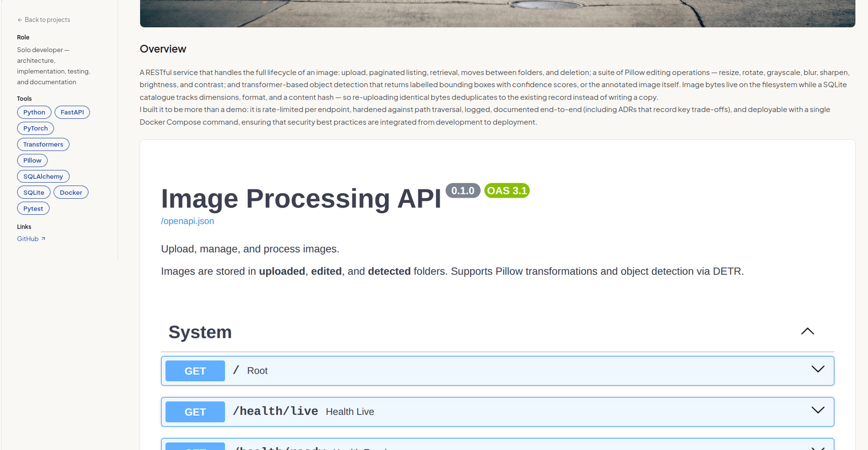
Task: Select the Transformers tool tag
Action: pyautogui.click(x=43, y=145)
